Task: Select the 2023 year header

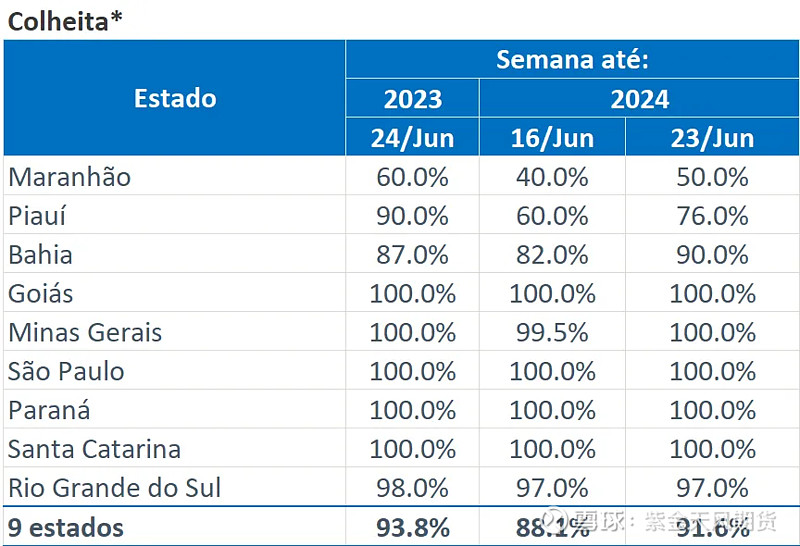Action: coord(412,99)
